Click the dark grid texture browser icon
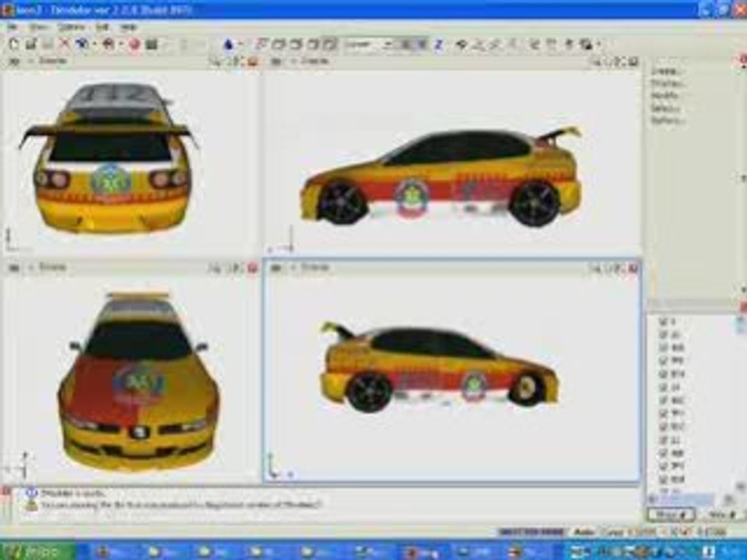The image size is (747, 560). pyautogui.click(x=152, y=44)
